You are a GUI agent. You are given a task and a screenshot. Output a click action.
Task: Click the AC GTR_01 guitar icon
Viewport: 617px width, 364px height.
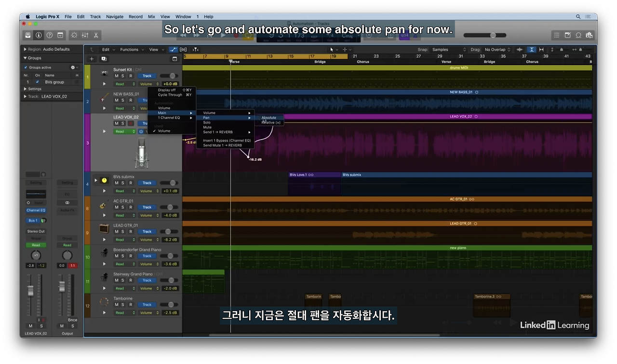tap(104, 205)
